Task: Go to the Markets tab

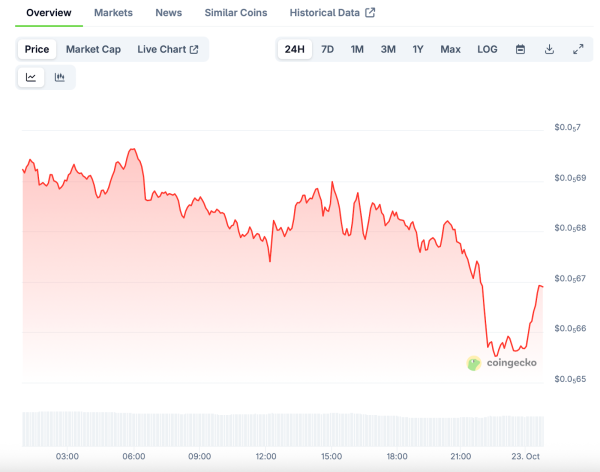Action: 113,13
